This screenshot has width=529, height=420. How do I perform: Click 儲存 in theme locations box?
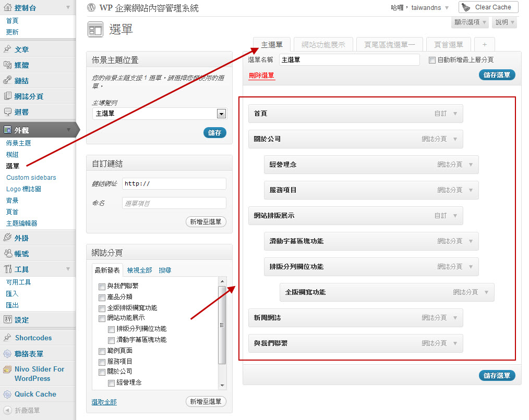[214, 132]
